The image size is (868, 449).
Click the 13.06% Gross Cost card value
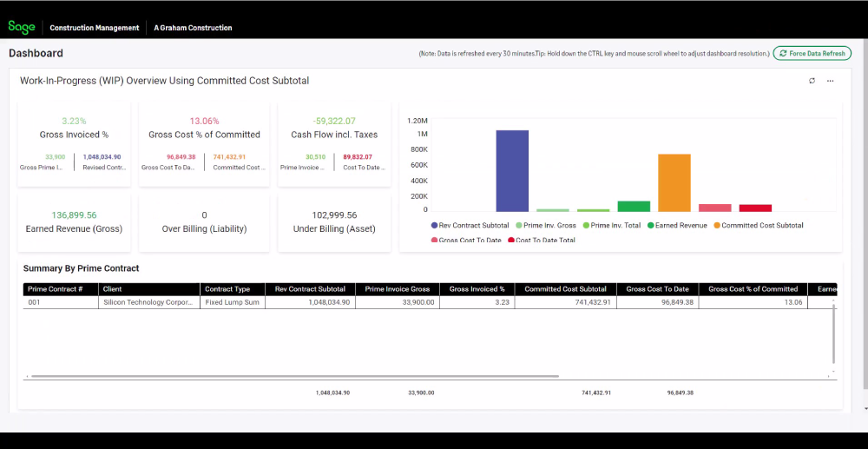click(x=204, y=121)
